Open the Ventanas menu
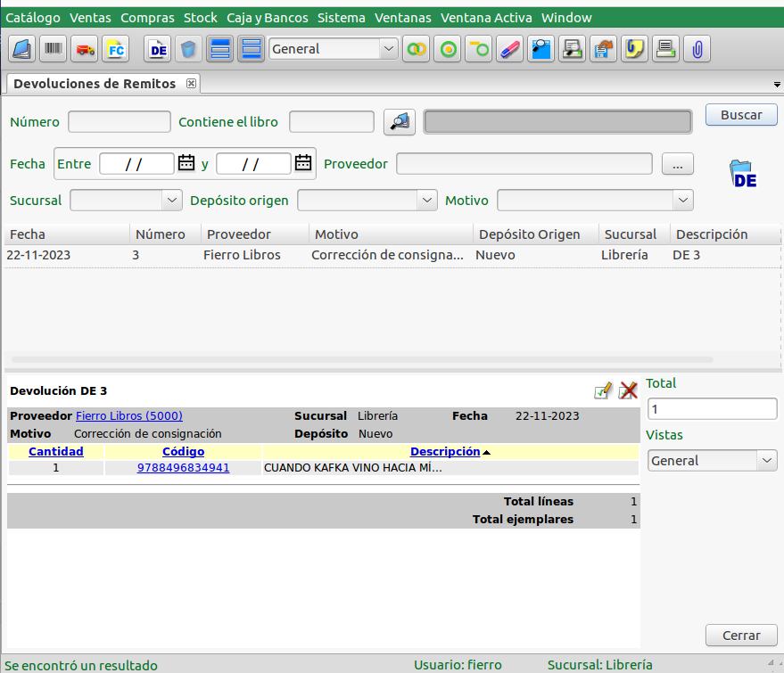The image size is (784, 673). click(403, 18)
